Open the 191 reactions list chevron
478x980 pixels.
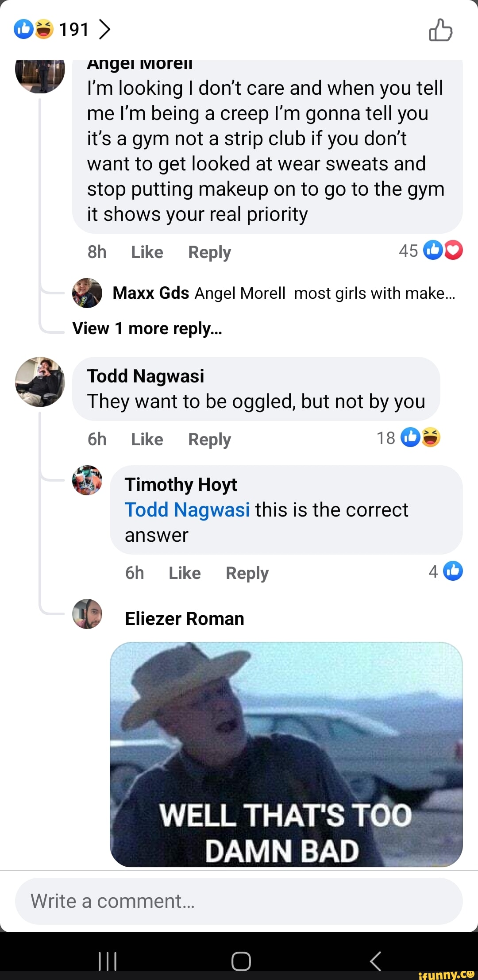(x=104, y=30)
